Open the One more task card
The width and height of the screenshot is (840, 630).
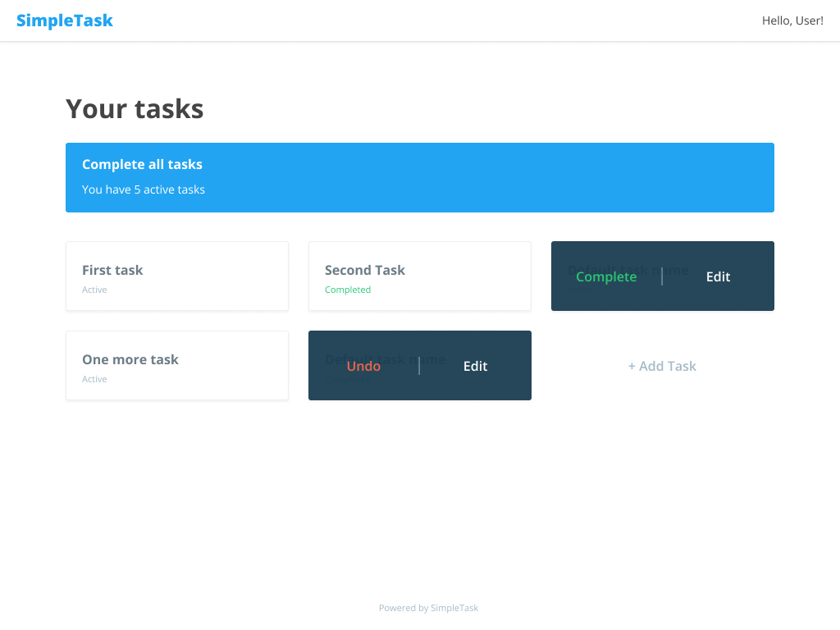point(177,365)
